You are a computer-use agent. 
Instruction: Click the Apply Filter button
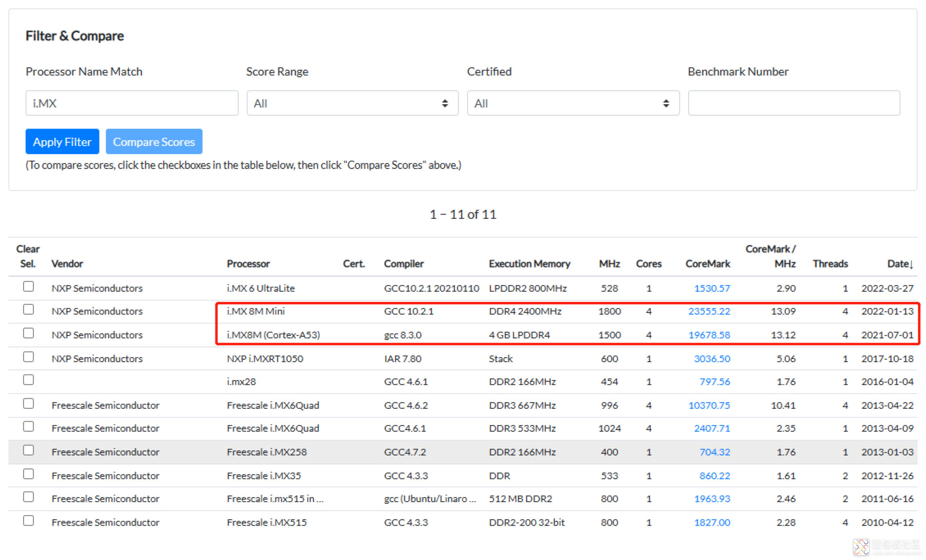62,142
